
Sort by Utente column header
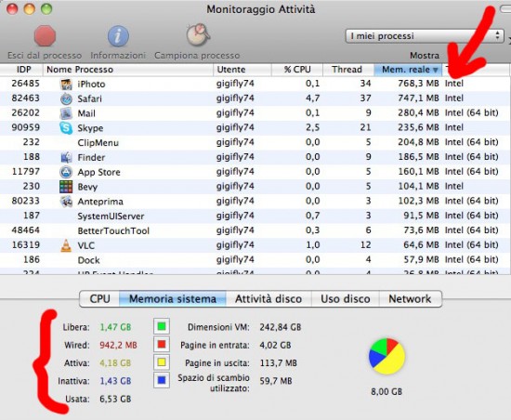[x=242, y=70]
